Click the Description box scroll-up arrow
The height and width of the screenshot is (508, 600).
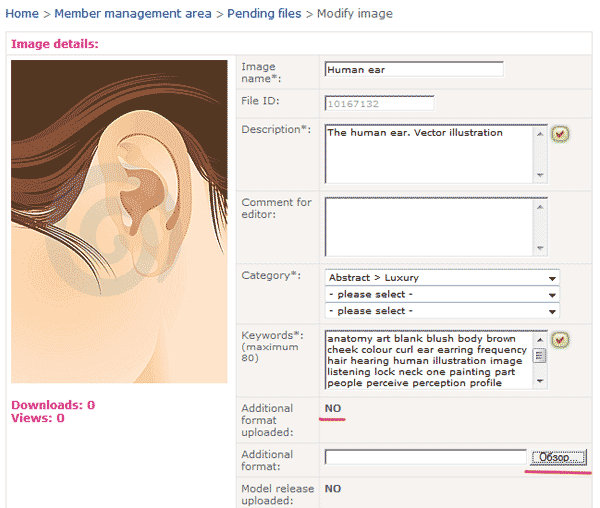coord(541,131)
